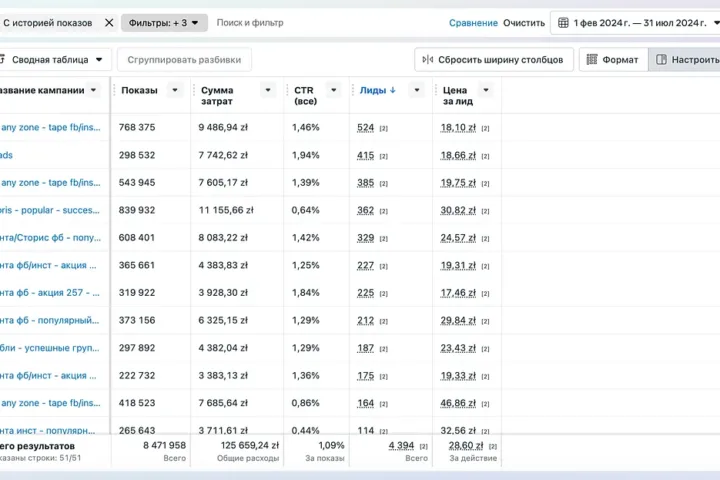
Task: Open campaign 'нта фб - популярный...'
Action: click(x=50, y=320)
